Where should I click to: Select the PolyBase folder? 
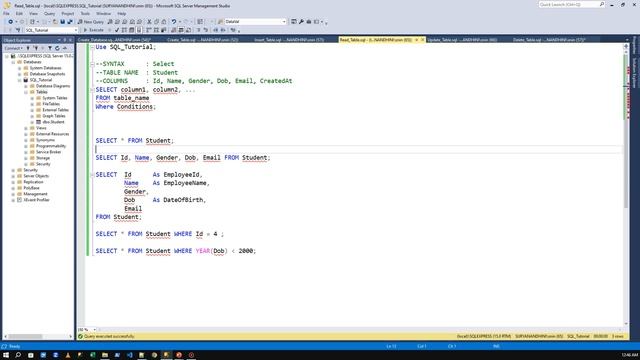point(31,188)
